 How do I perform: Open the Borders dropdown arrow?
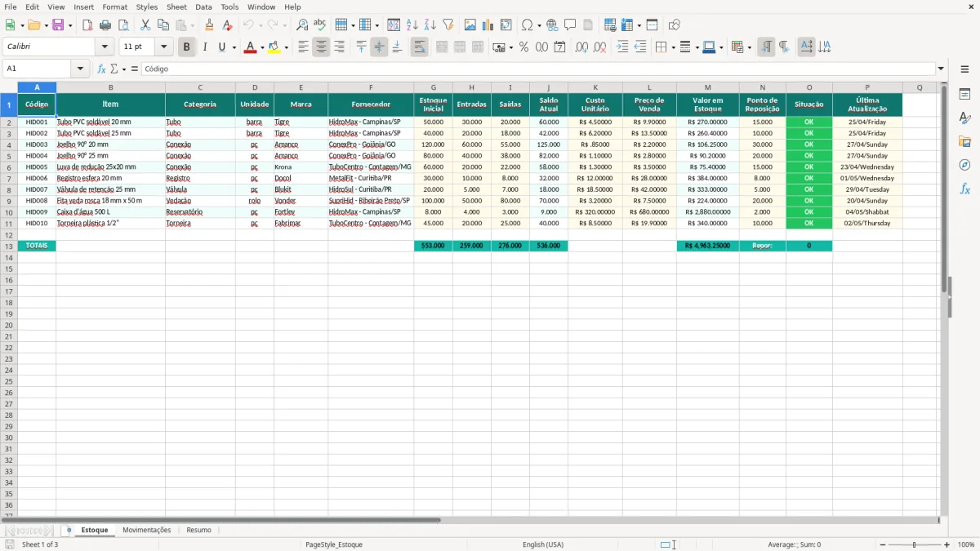(x=674, y=47)
